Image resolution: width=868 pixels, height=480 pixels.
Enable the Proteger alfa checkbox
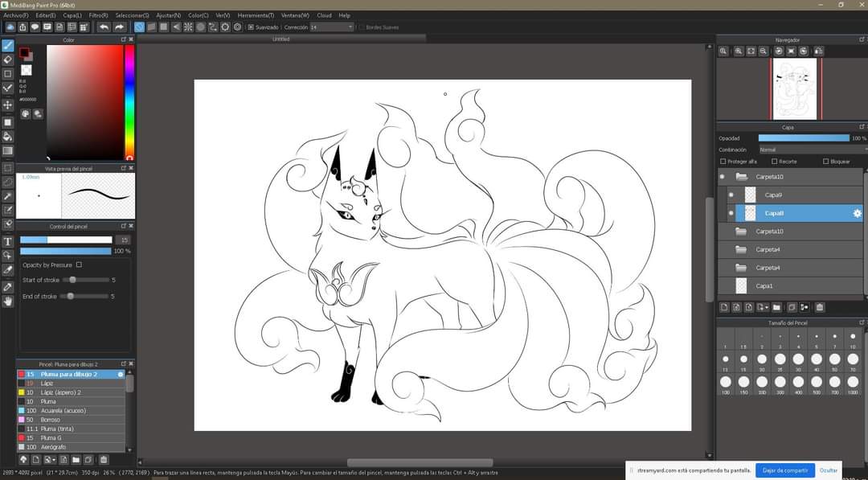(723, 161)
